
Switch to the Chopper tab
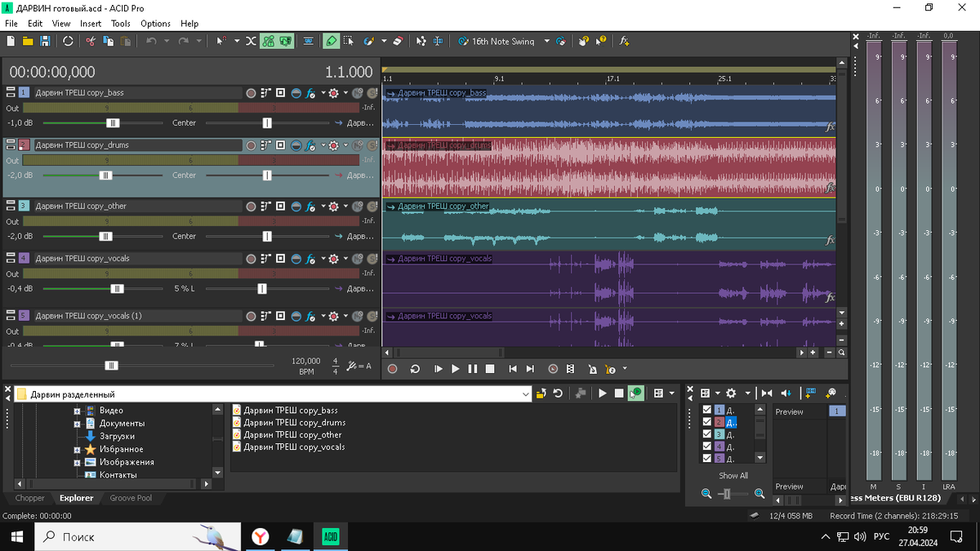tap(30, 498)
